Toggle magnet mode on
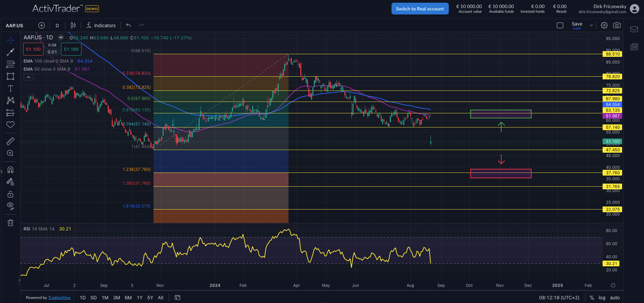 [x=10, y=170]
